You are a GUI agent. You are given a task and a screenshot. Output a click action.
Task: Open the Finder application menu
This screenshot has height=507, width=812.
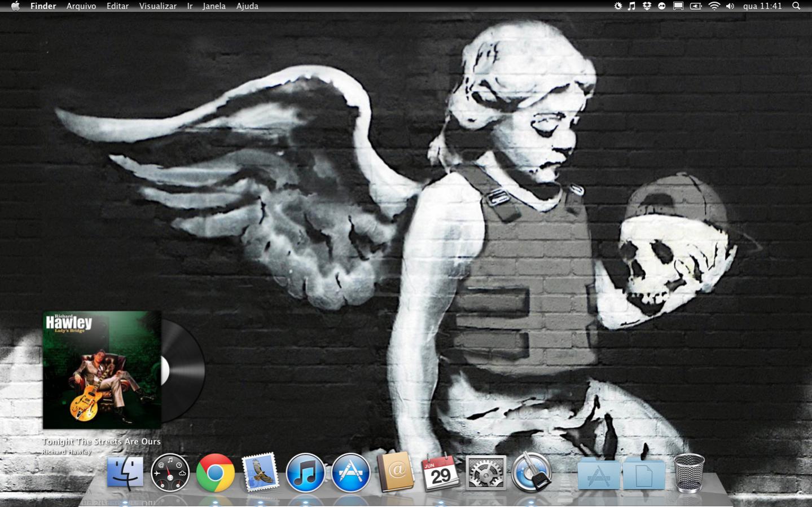pos(43,6)
